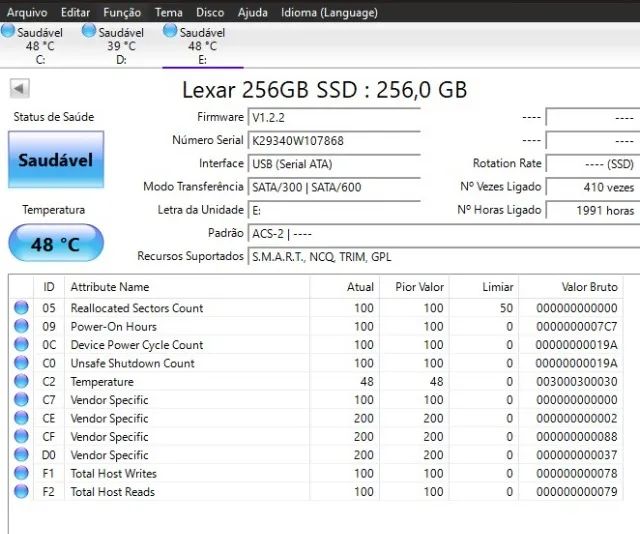
Task: Click the Firmware field V1.2.2
Action: pos(334,118)
